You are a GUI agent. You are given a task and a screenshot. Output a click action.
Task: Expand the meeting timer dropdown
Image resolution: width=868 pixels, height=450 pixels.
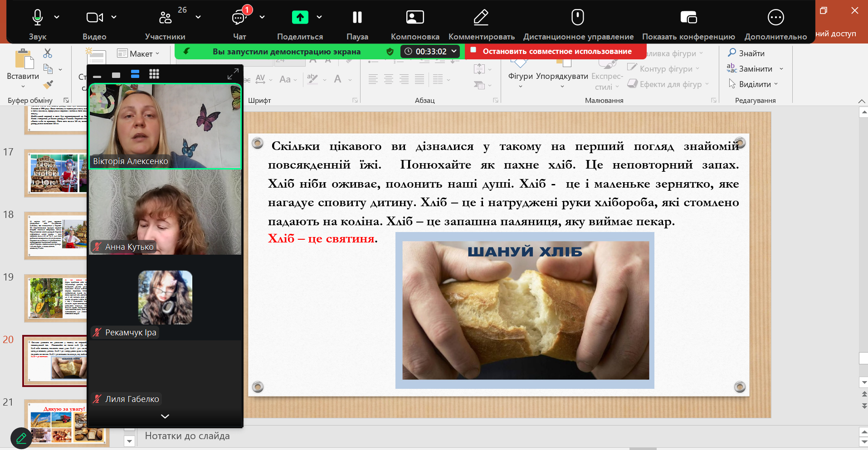[454, 51]
